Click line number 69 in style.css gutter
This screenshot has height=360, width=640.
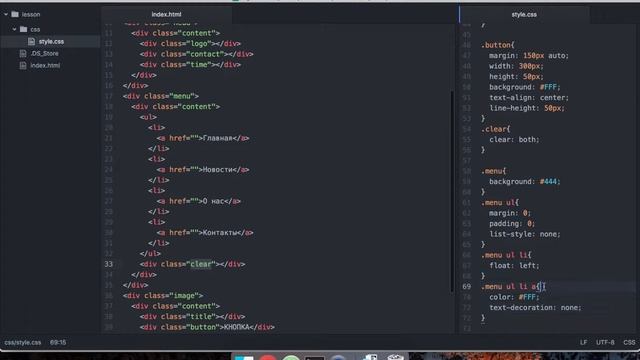point(467,287)
